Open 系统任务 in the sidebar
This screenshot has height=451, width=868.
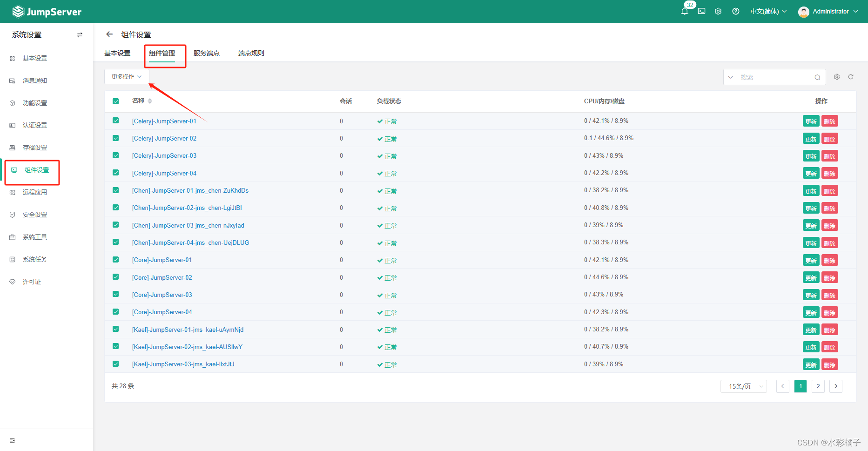35,259
